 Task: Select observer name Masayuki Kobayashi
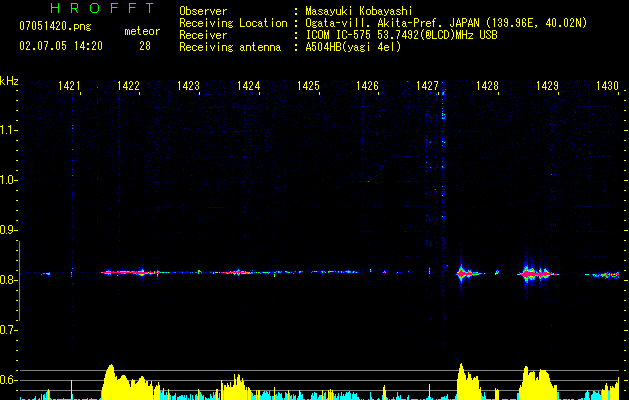point(359,12)
